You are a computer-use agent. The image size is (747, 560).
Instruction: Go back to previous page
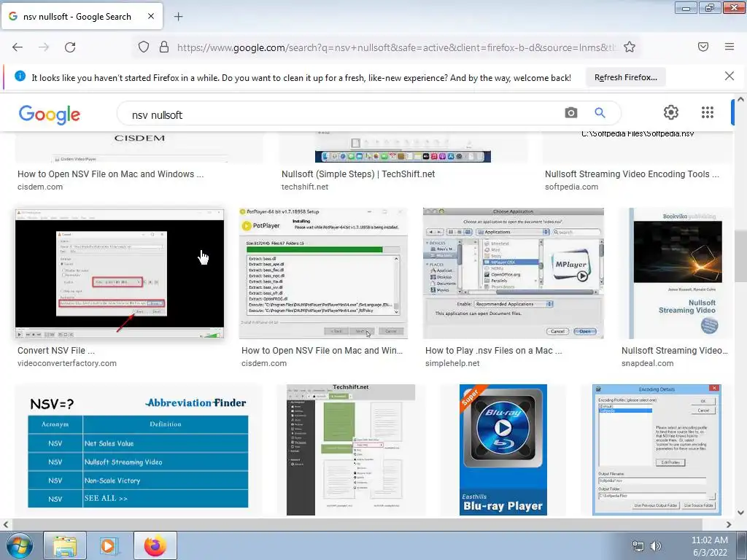tap(18, 47)
